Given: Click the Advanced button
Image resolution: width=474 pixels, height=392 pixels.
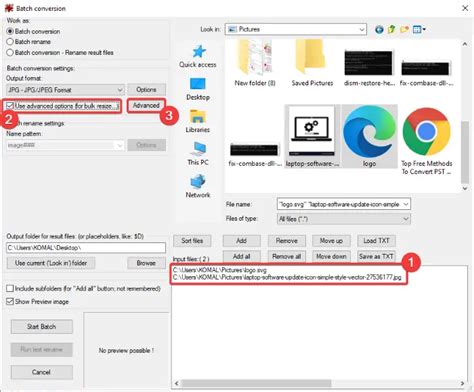Looking at the screenshot, I should pyautogui.click(x=146, y=106).
